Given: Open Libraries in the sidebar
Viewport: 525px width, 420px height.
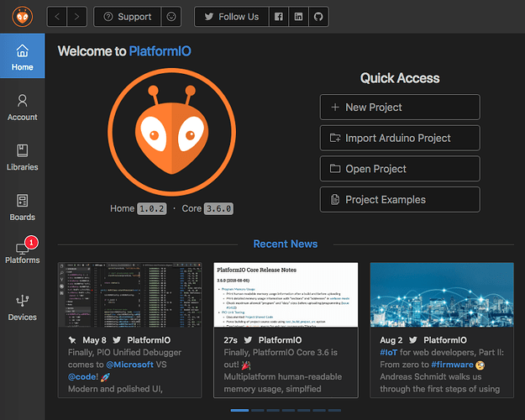Looking at the screenshot, I should click(x=23, y=157).
